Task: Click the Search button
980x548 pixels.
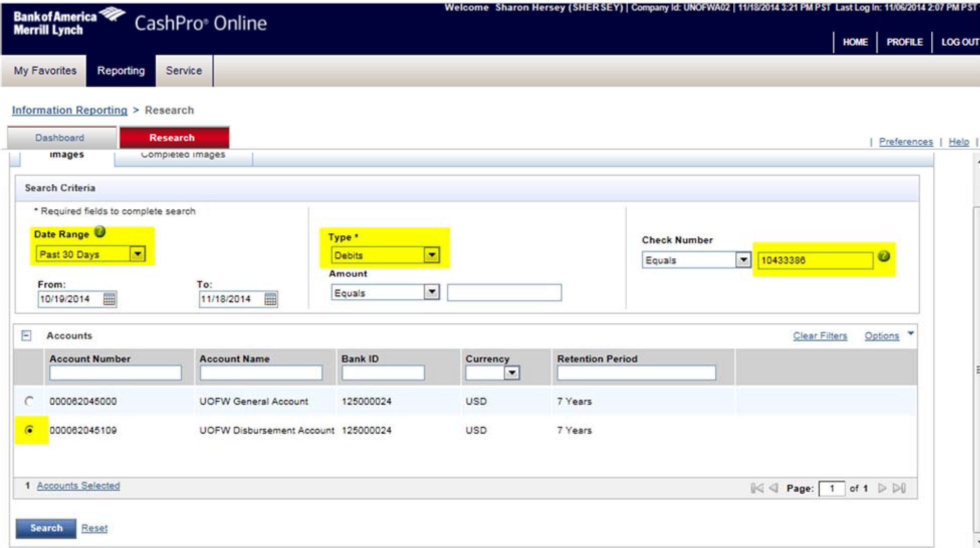Action: click(46, 528)
